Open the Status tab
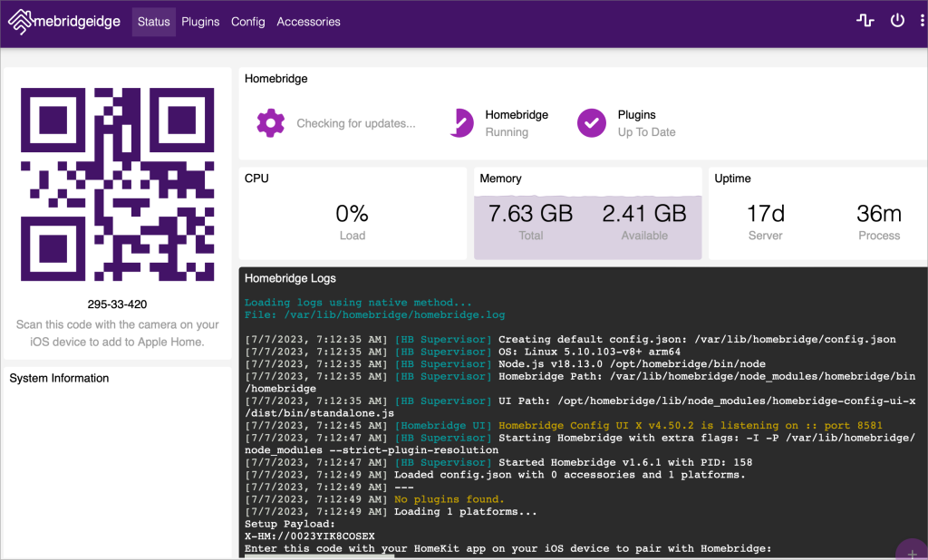 click(154, 22)
